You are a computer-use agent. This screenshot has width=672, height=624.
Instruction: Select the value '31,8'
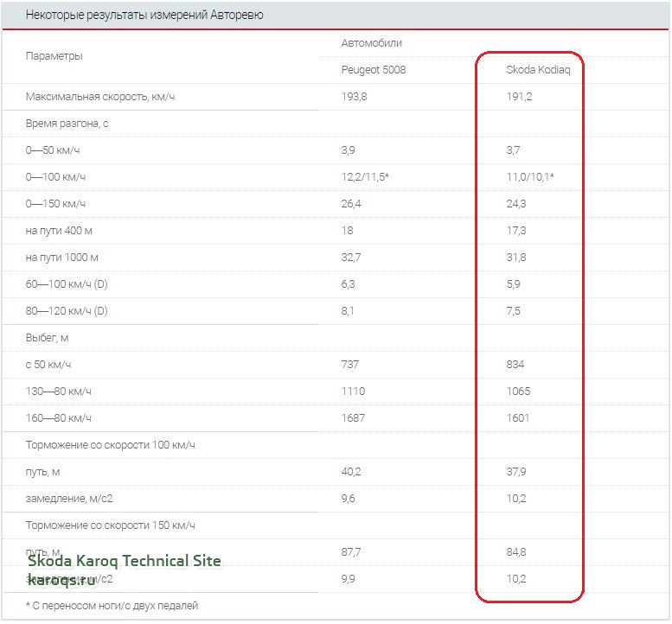click(x=516, y=258)
